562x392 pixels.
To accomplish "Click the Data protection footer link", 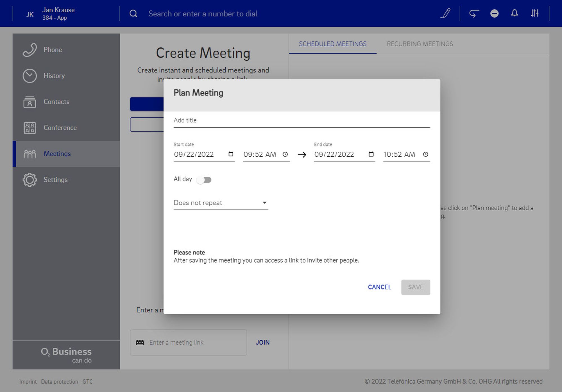I will click(60, 382).
